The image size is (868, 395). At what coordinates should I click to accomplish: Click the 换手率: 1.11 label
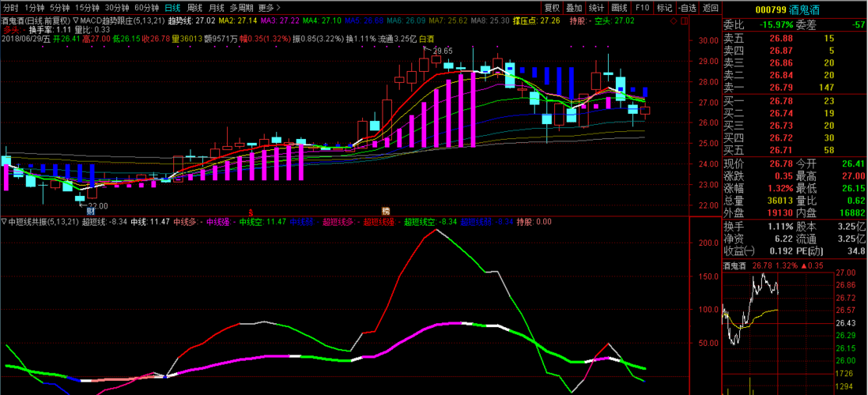tap(51, 30)
